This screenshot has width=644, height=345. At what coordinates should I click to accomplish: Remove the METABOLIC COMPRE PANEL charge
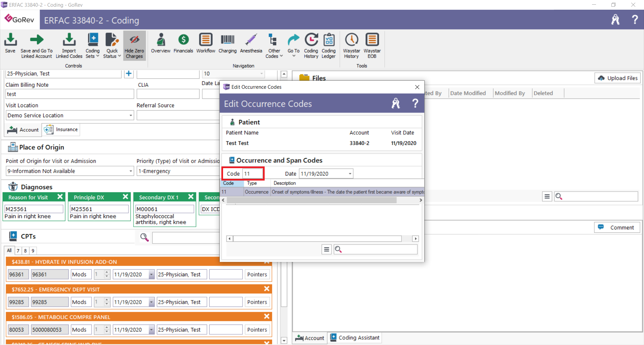coord(267,316)
